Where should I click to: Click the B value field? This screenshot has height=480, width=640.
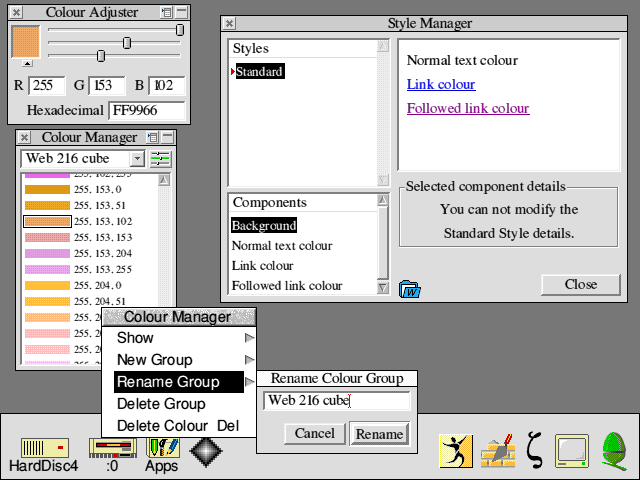pyautogui.click(x=167, y=85)
